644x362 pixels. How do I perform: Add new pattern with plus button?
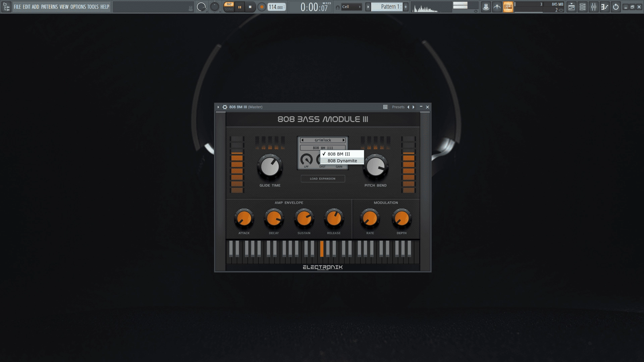click(x=406, y=7)
